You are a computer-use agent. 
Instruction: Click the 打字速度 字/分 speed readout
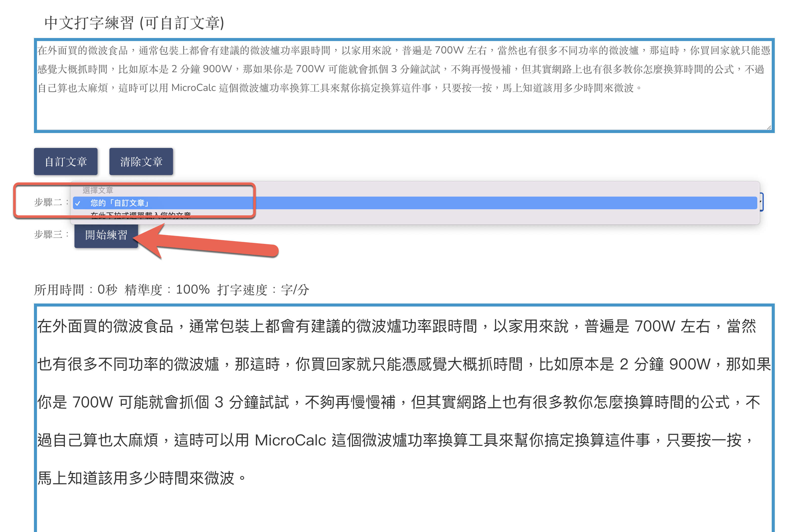pos(263,290)
